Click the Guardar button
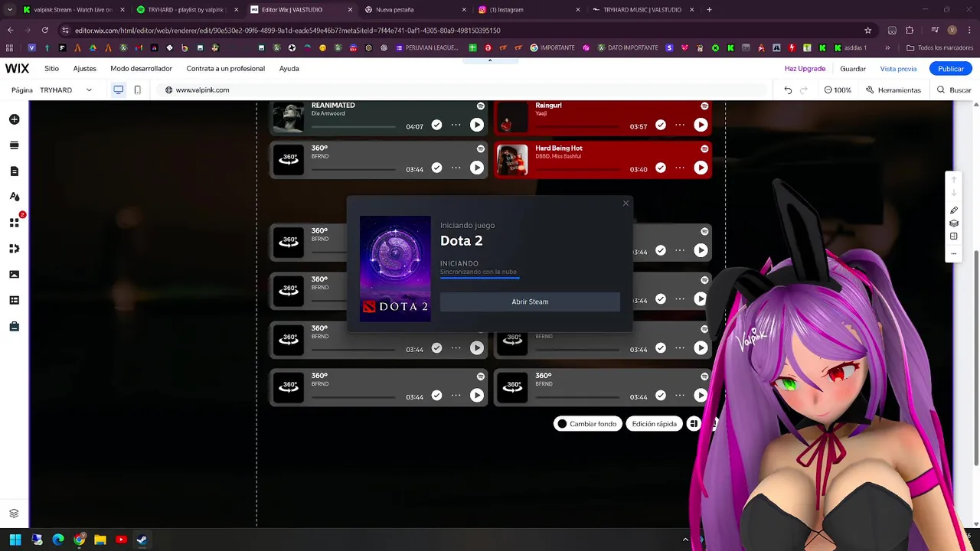Image resolution: width=980 pixels, height=551 pixels. (853, 69)
